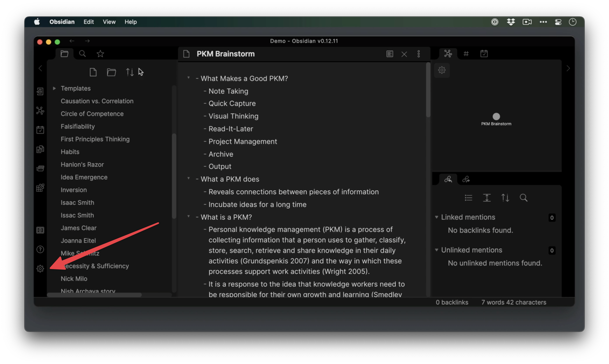Screen dimensions: 609x364
Task: Open the James Clear note
Action: pyautogui.click(x=79, y=228)
